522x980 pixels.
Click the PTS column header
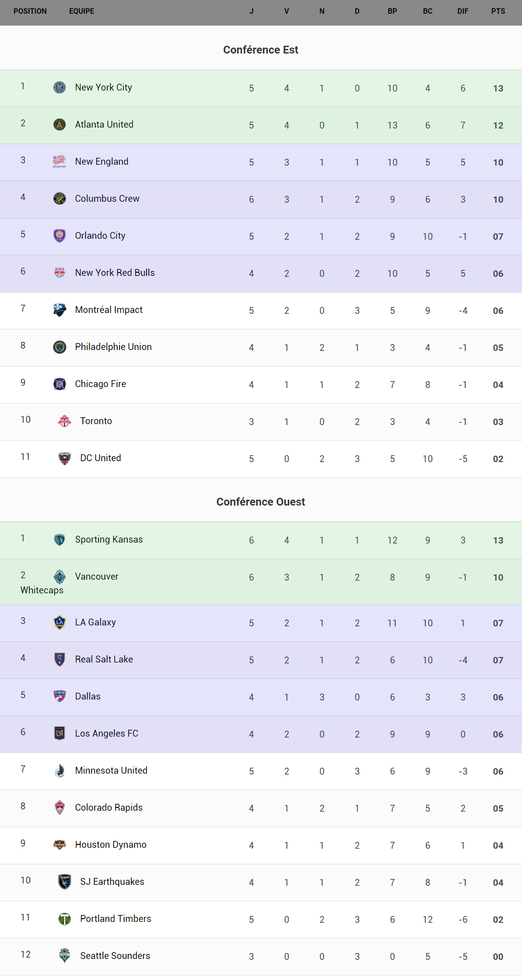[x=498, y=11]
